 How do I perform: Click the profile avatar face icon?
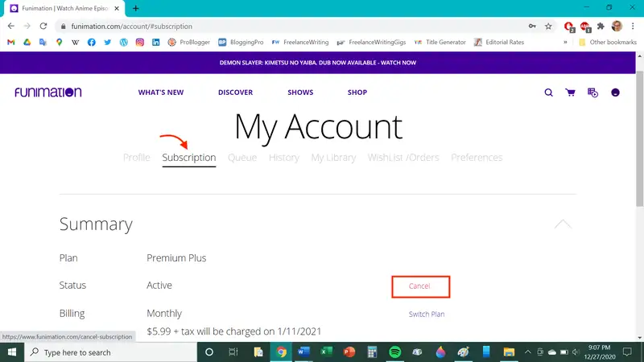point(616,93)
